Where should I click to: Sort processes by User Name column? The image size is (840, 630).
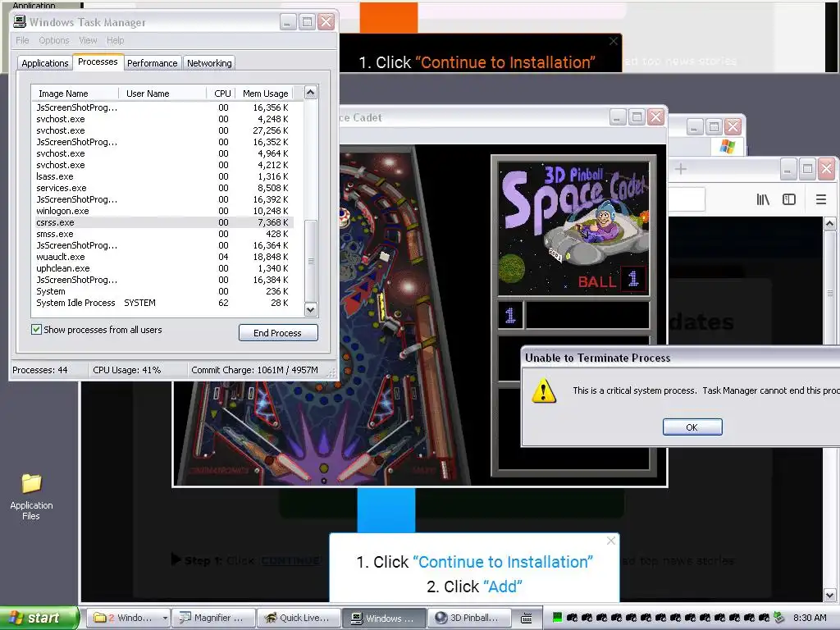pos(162,94)
